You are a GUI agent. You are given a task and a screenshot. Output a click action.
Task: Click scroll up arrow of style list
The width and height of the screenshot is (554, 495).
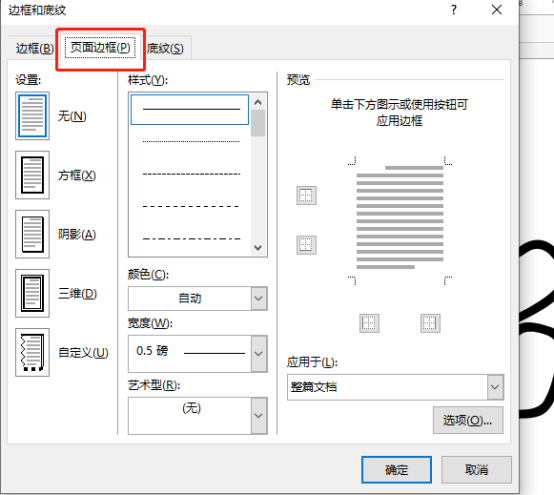pos(258,102)
